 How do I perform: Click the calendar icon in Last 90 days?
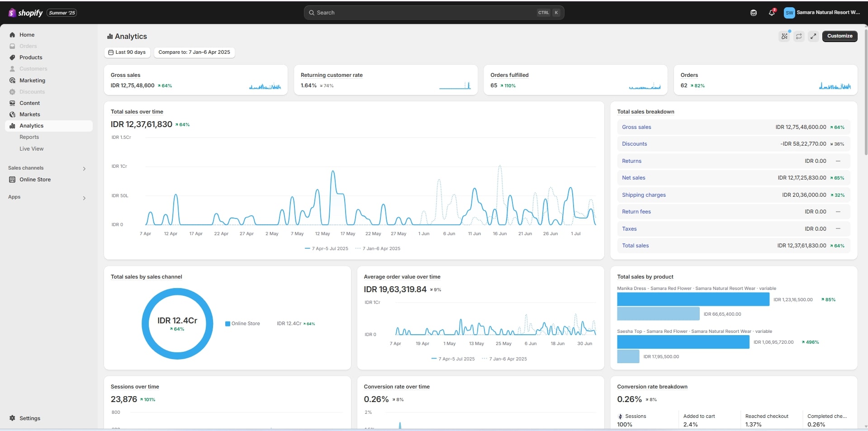pos(111,52)
